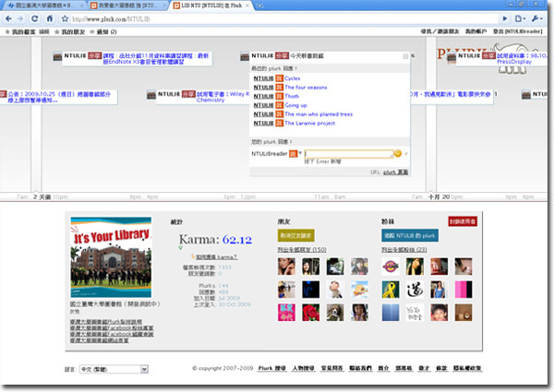Open the how to raise karma link
554x392 pixels.
pyautogui.click(x=216, y=256)
